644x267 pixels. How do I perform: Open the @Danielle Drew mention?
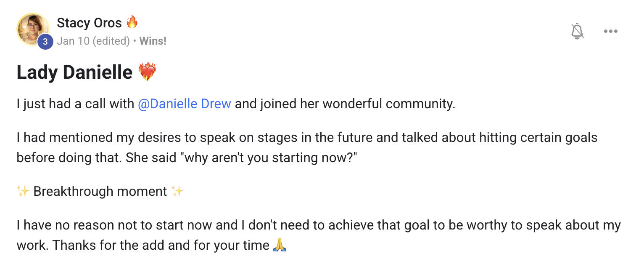185,104
